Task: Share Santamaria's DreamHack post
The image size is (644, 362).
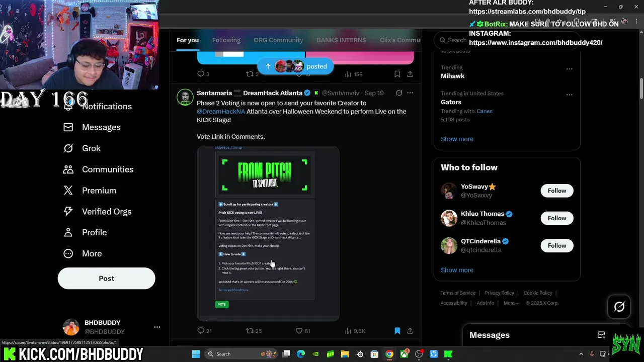Action: click(x=410, y=331)
